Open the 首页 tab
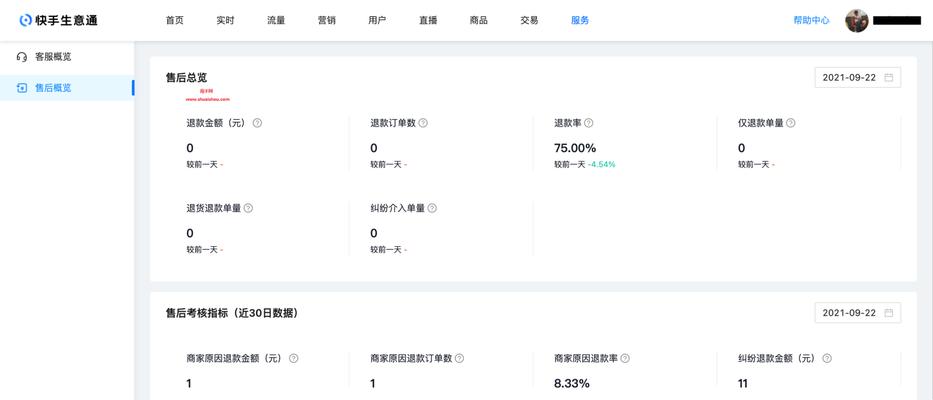 click(x=174, y=20)
